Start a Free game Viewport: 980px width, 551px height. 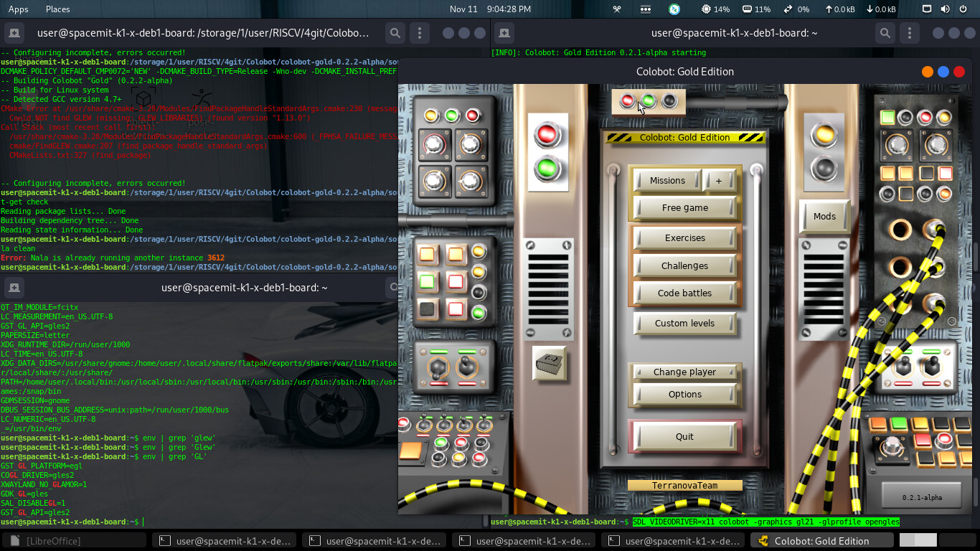pyautogui.click(x=684, y=208)
